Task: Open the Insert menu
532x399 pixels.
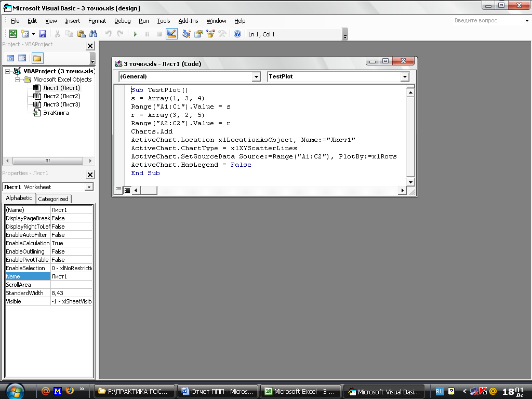Action: [x=73, y=21]
